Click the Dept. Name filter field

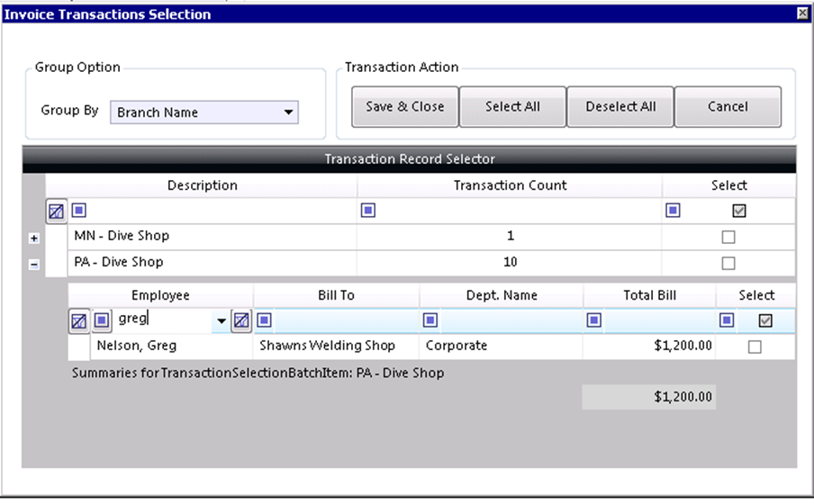click(511, 320)
